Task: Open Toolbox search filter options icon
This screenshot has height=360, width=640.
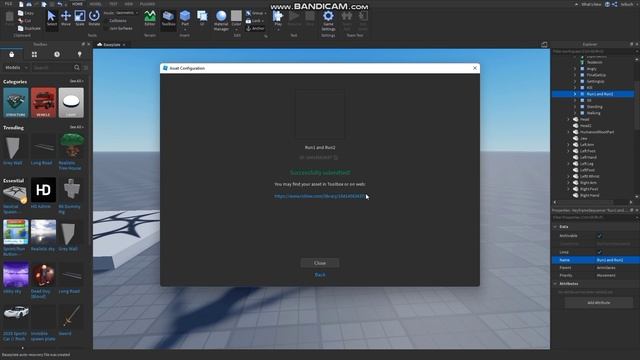Action: coord(86,68)
